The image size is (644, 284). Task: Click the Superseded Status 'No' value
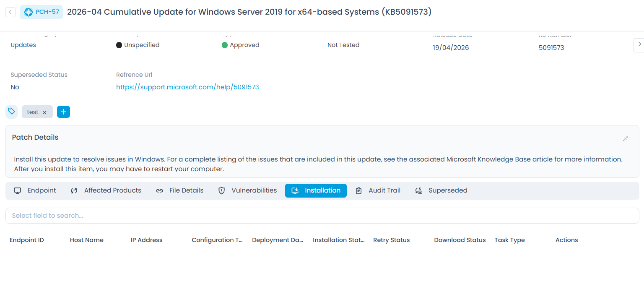click(15, 87)
